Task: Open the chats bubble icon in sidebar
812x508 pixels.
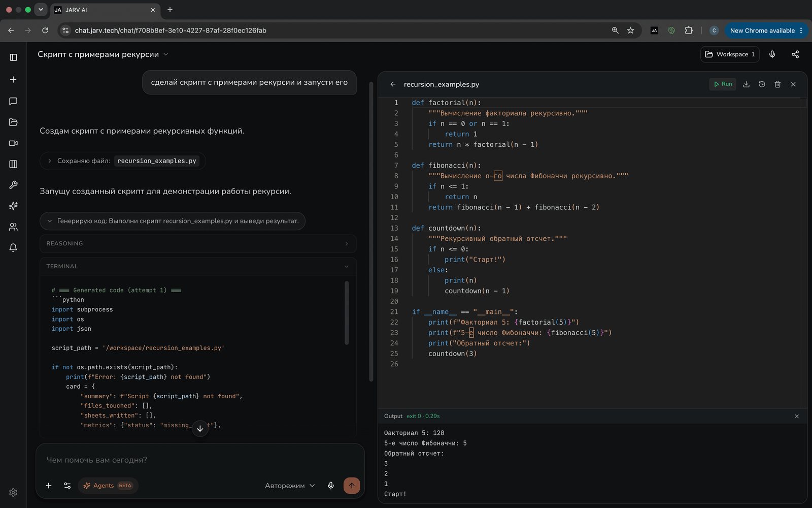Action: coord(13,101)
